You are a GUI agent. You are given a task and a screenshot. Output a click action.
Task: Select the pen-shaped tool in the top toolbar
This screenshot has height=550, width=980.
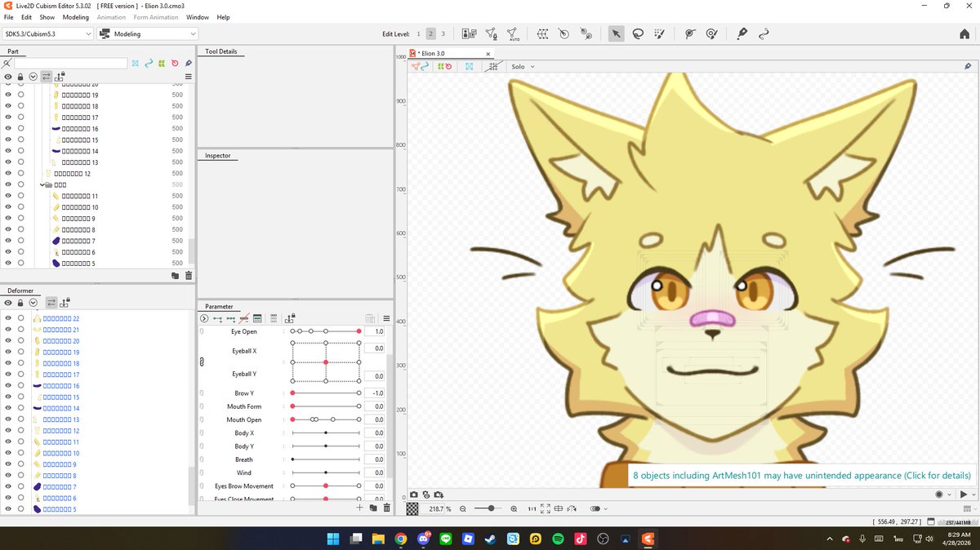pyautogui.click(x=742, y=33)
